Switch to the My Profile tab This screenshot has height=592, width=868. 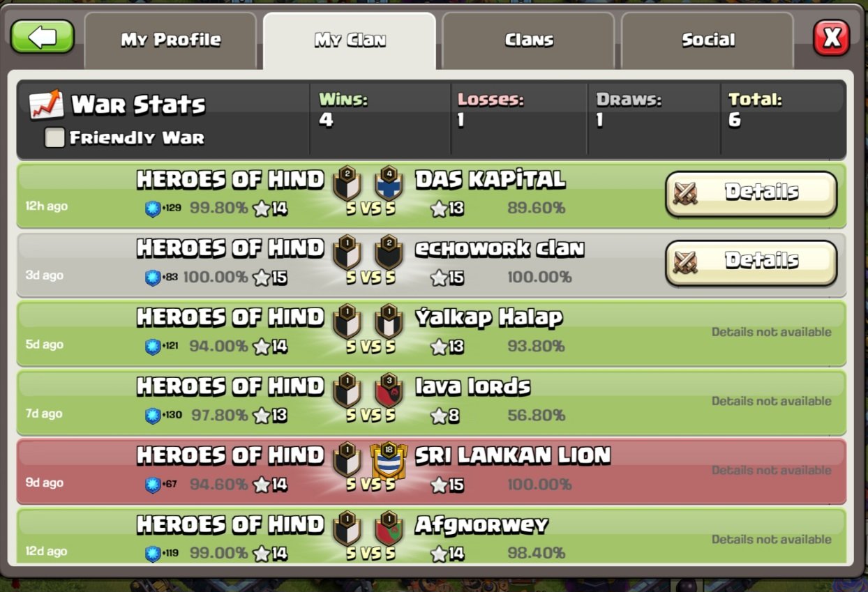(171, 40)
